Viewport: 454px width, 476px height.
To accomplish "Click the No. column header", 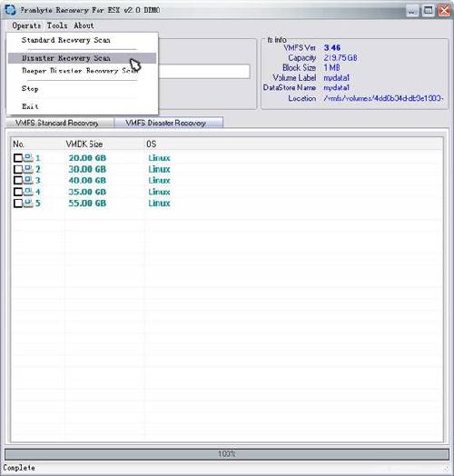I will [38, 144].
